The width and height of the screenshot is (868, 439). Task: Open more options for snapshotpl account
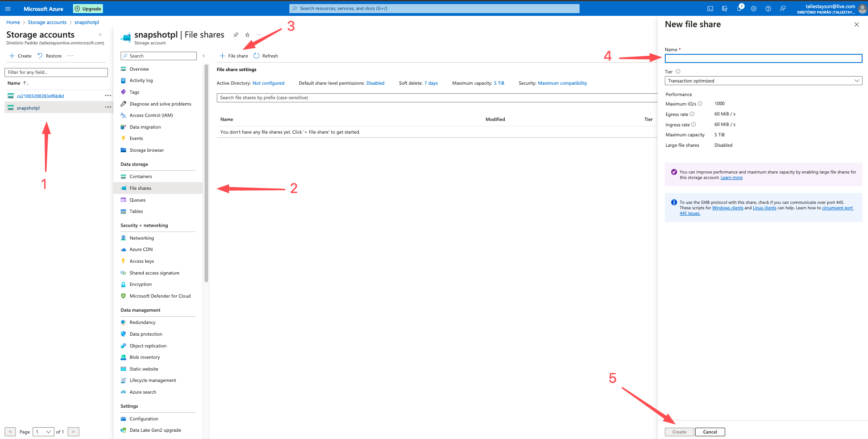click(x=108, y=107)
